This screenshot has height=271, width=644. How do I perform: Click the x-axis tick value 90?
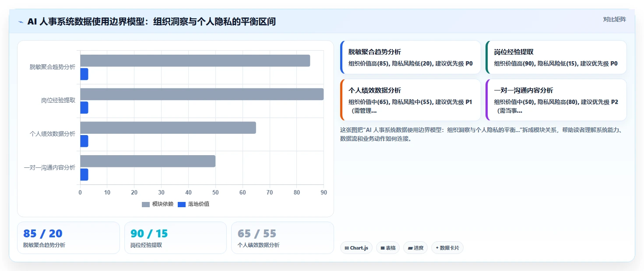click(324, 192)
